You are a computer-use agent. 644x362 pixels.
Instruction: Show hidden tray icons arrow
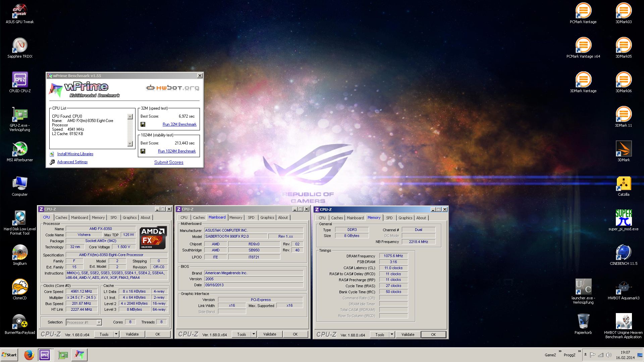click(586, 355)
